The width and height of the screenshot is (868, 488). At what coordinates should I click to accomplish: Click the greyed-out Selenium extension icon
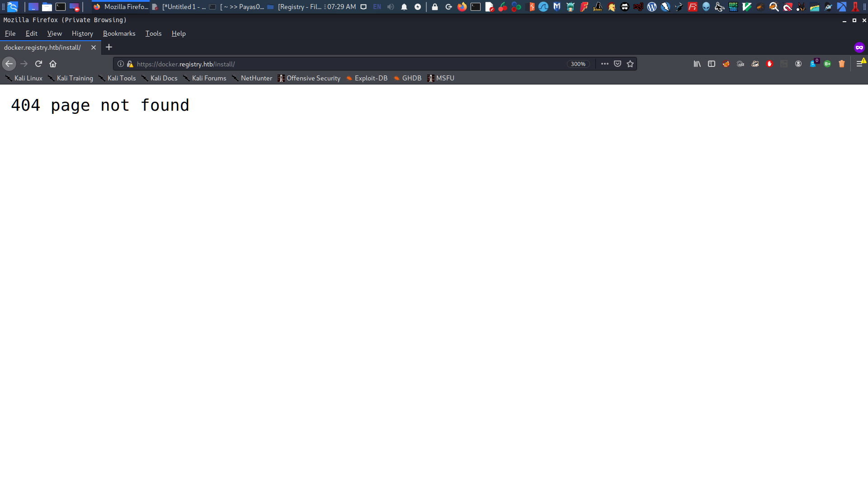(x=784, y=64)
